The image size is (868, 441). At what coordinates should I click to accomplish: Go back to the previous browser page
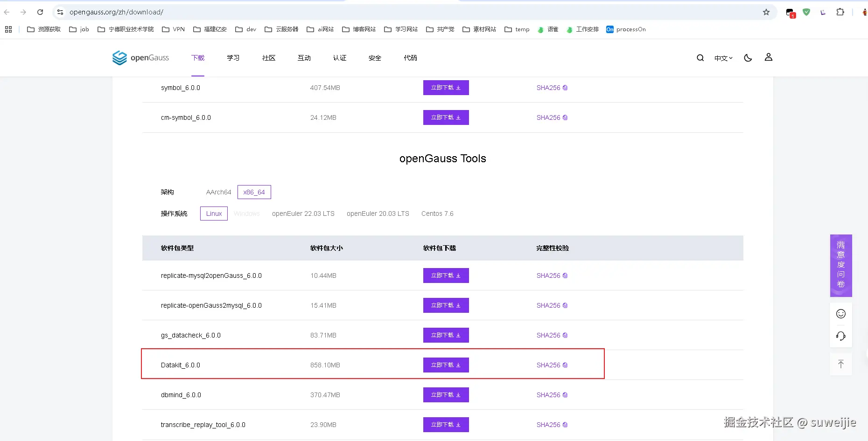tap(7, 12)
